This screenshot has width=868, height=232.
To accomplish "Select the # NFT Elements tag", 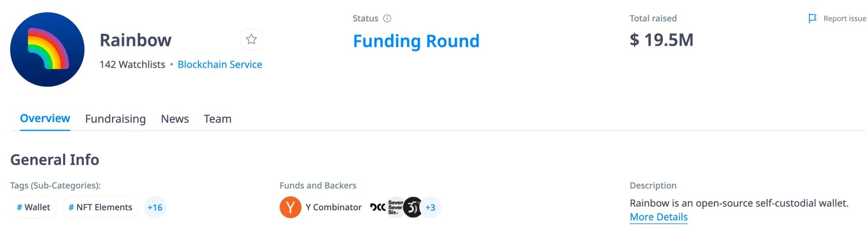I will tap(100, 207).
